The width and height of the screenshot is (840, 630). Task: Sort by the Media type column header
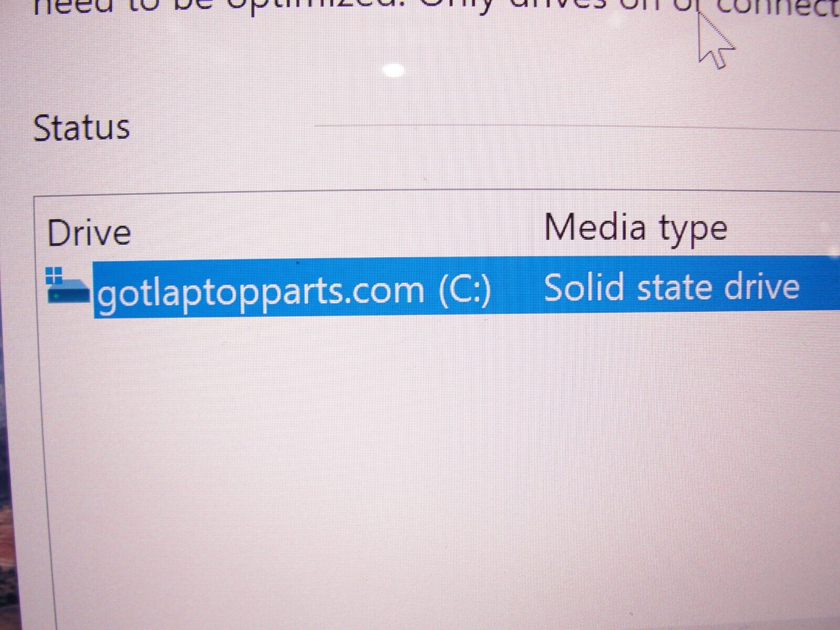pos(635,229)
